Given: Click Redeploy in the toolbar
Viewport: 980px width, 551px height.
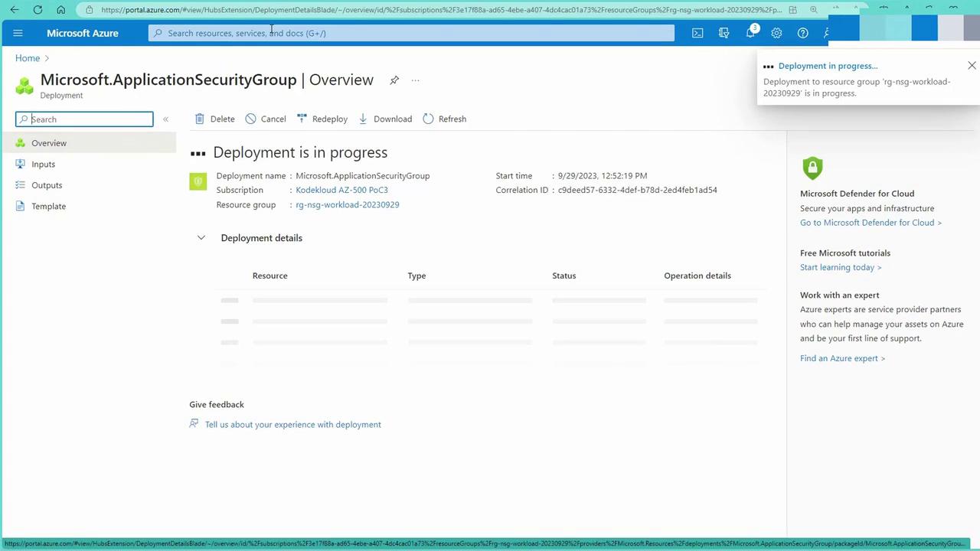Looking at the screenshot, I should click(322, 119).
